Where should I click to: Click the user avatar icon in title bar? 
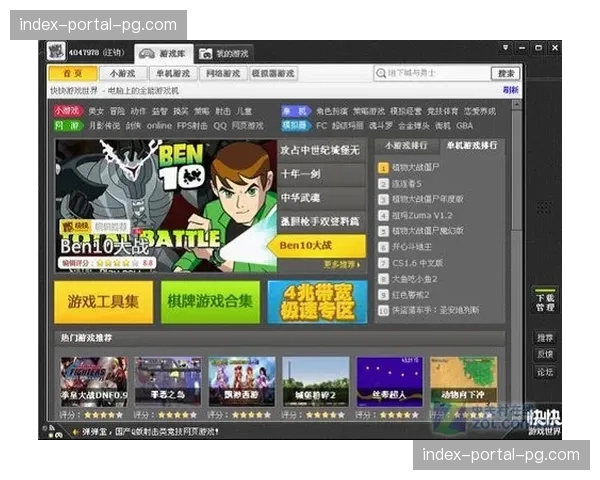coord(56,51)
